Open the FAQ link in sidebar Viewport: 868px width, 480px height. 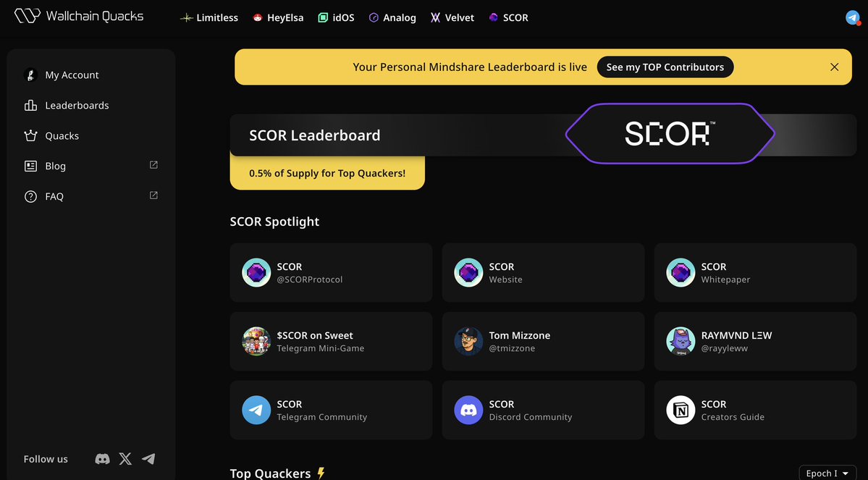[91, 196]
